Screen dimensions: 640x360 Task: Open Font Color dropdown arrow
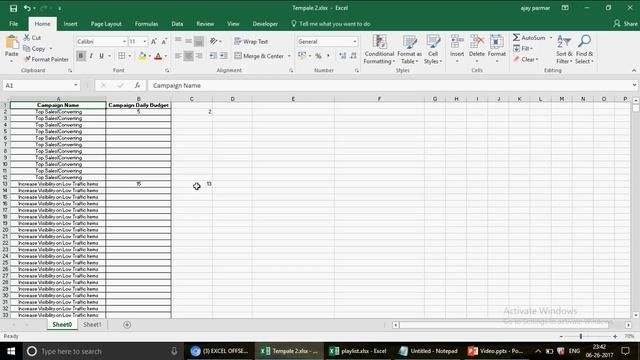(166, 56)
